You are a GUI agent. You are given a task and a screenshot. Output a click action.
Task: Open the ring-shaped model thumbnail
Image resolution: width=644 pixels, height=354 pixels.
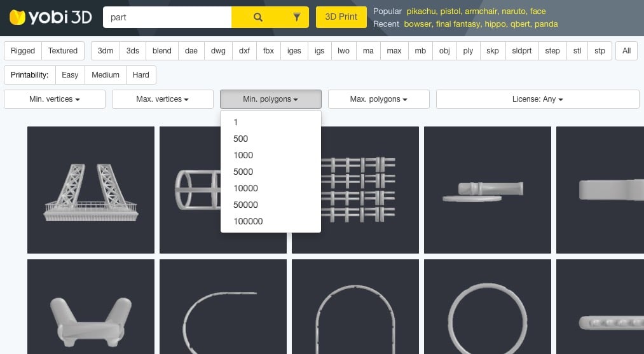488,306
